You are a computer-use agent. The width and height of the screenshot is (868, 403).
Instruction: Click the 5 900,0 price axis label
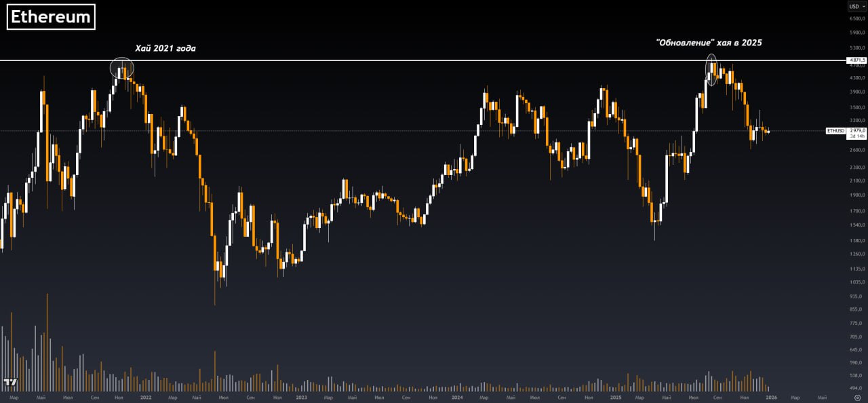[857, 32]
